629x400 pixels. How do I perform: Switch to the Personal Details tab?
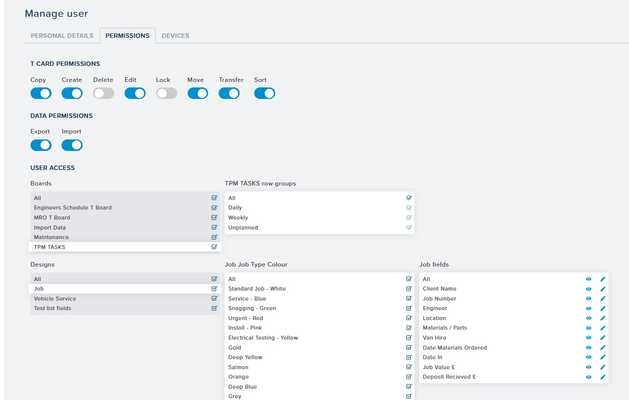pyautogui.click(x=62, y=36)
